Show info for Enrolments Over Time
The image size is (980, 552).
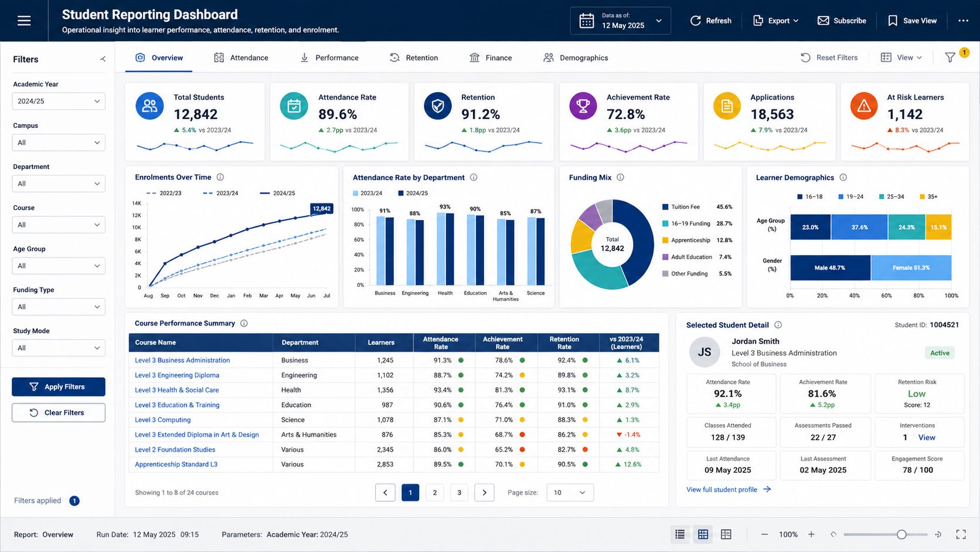[x=220, y=177]
